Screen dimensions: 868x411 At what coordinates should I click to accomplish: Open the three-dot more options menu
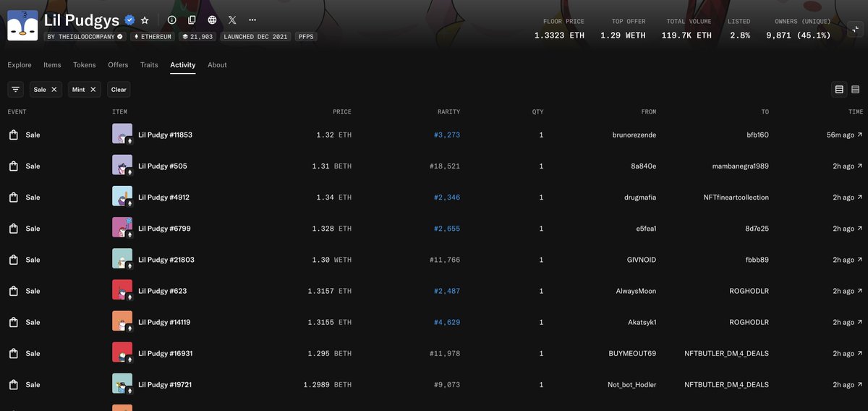252,20
